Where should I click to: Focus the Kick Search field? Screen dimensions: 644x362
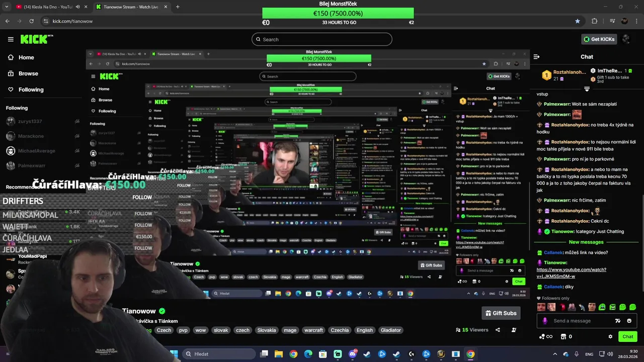[322, 39]
